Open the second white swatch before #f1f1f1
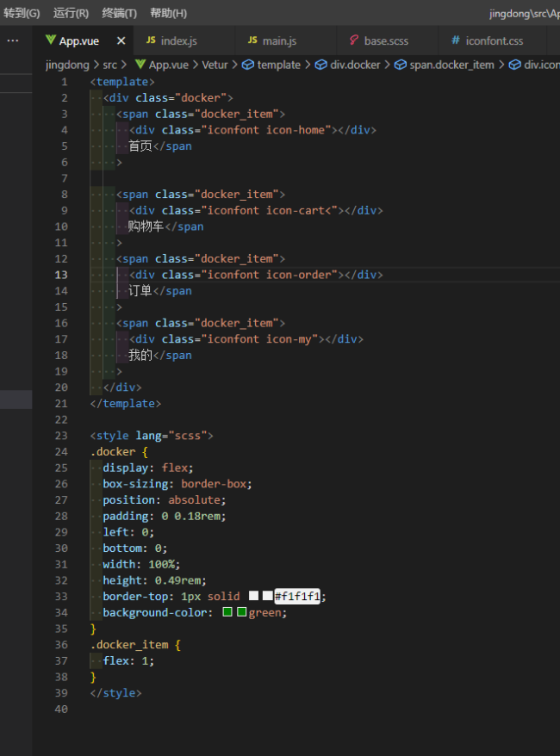The width and height of the screenshot is (560, 756). coord(268,596)
